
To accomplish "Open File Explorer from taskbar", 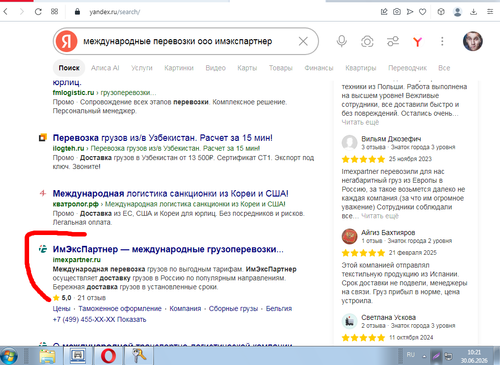I will (x=47, y=356).
